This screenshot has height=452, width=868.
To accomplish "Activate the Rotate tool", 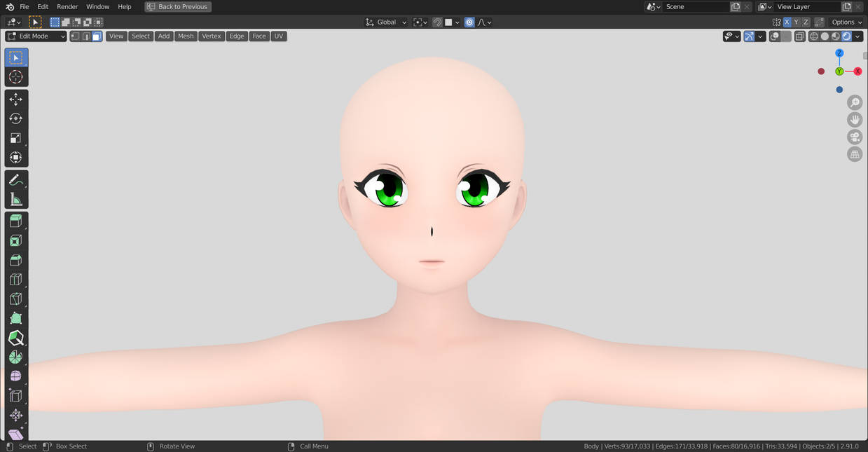I will [16, 118].
